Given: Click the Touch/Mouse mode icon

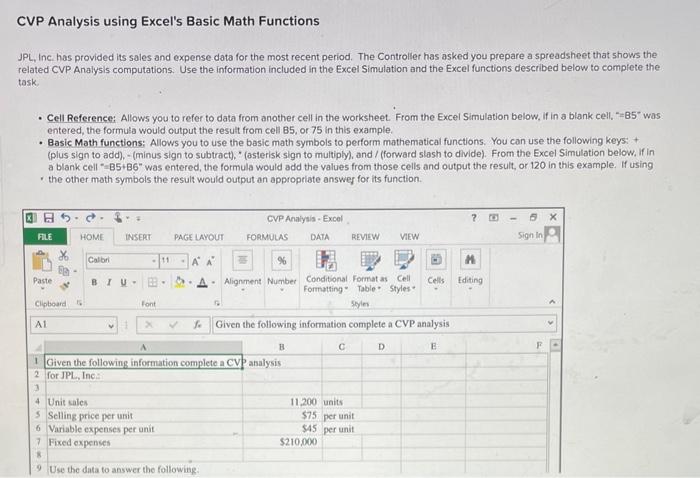Looking at the screenshot, I should tap(118, 217).
